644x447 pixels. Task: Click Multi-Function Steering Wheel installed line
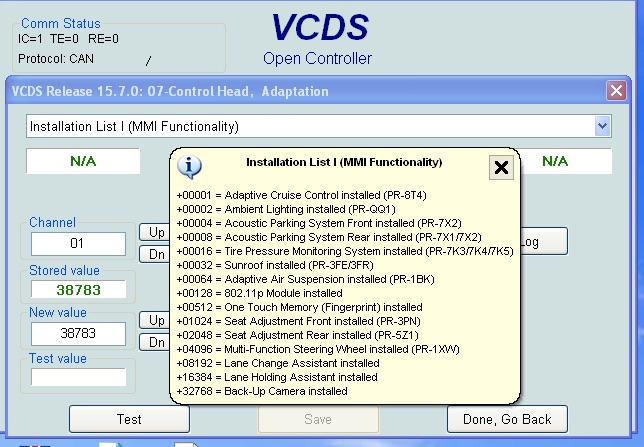[x=318, y=349]
